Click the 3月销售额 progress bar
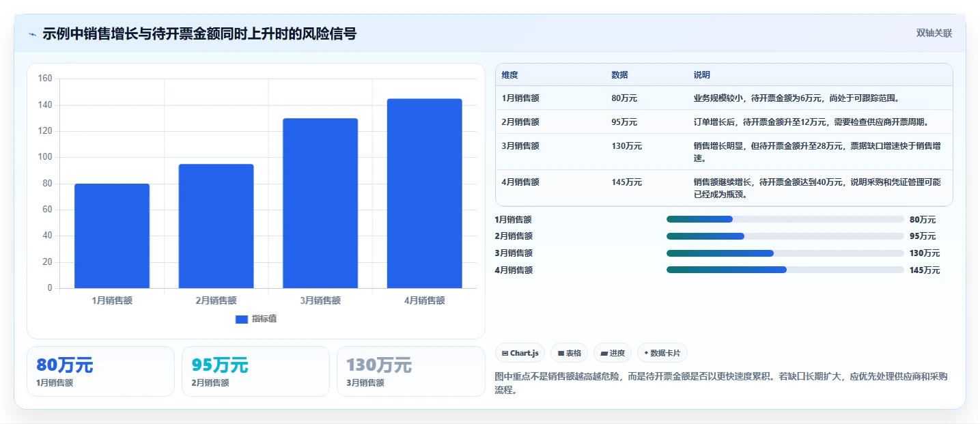 tap(785, 253)
